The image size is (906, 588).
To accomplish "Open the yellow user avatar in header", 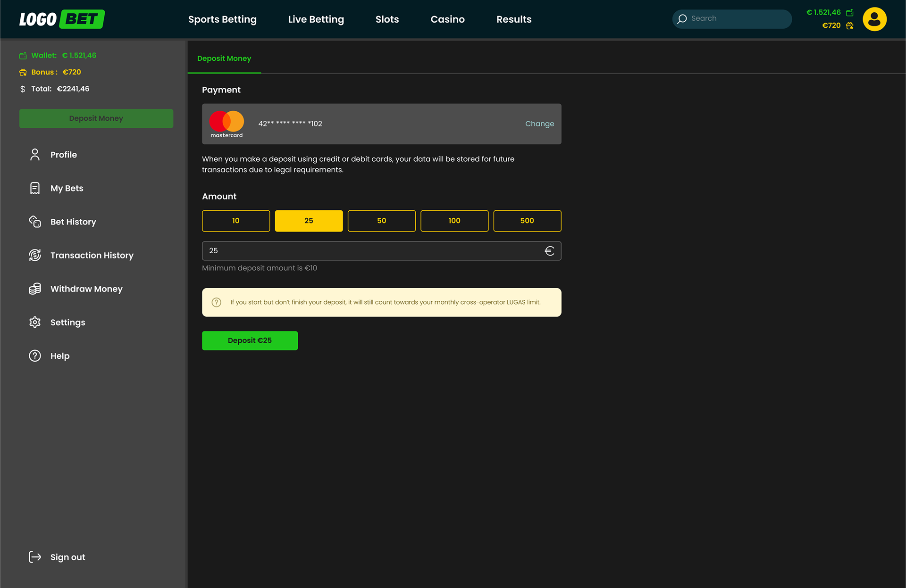I will point(874,19).
